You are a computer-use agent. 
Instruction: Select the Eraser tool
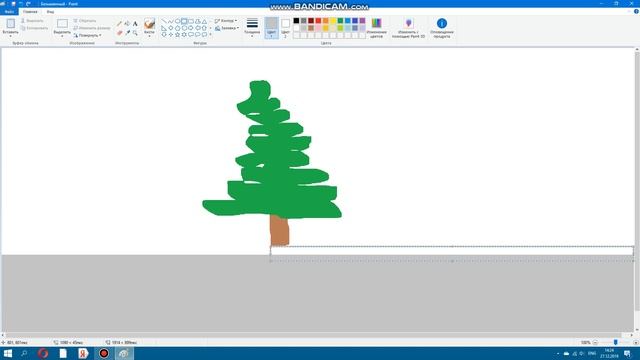pyautogui.click(x=119, y=33)
